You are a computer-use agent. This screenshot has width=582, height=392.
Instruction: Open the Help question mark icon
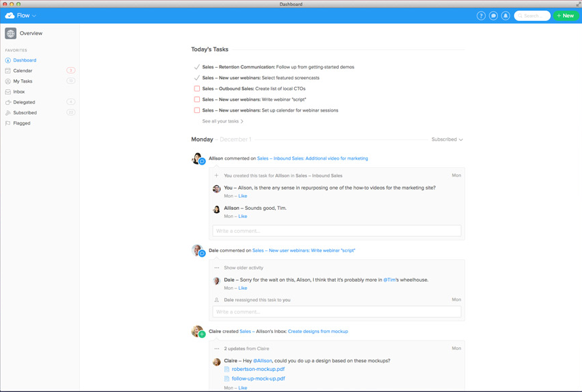coord(480,15)
